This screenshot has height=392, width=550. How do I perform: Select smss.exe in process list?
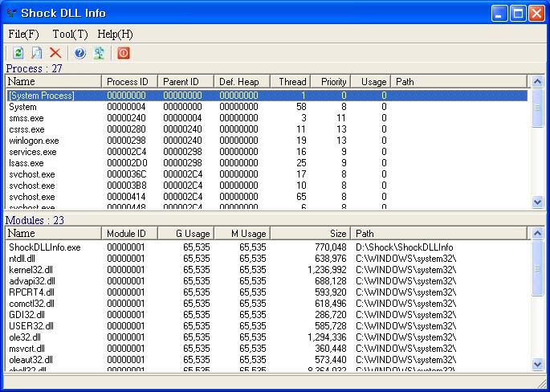267,118
